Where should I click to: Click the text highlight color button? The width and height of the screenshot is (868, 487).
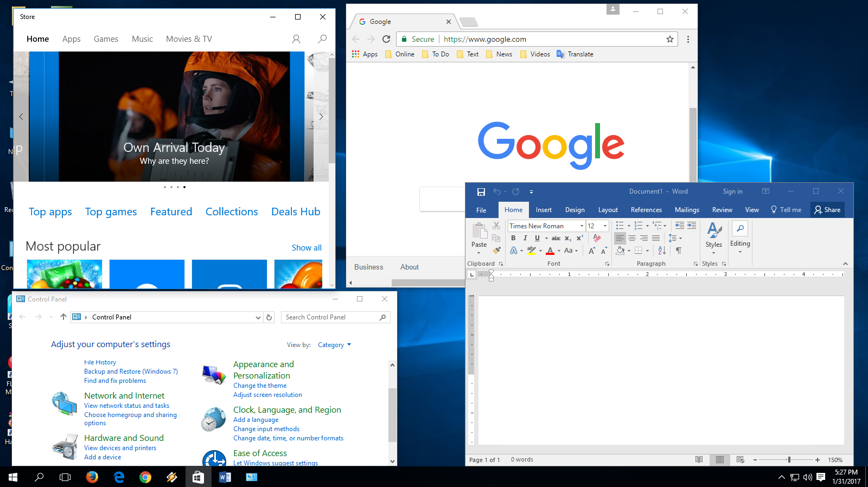pyautogui.click(x=531, y=251)
